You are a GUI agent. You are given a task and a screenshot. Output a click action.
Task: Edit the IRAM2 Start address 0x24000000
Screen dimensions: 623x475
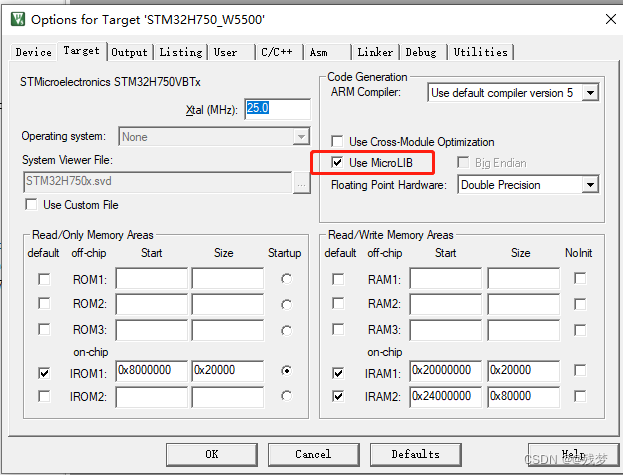pos(445,397)
